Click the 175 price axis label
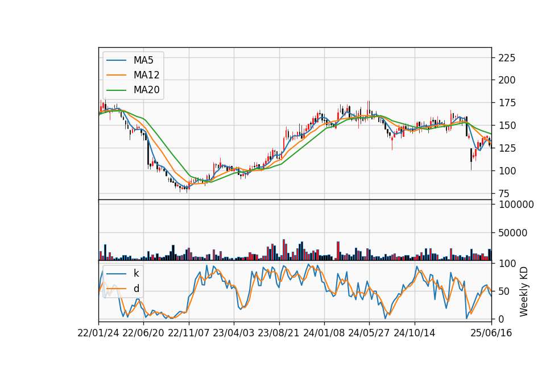This screenshot has height=392, width=546. pyautogui.click(x=507, y=103)
